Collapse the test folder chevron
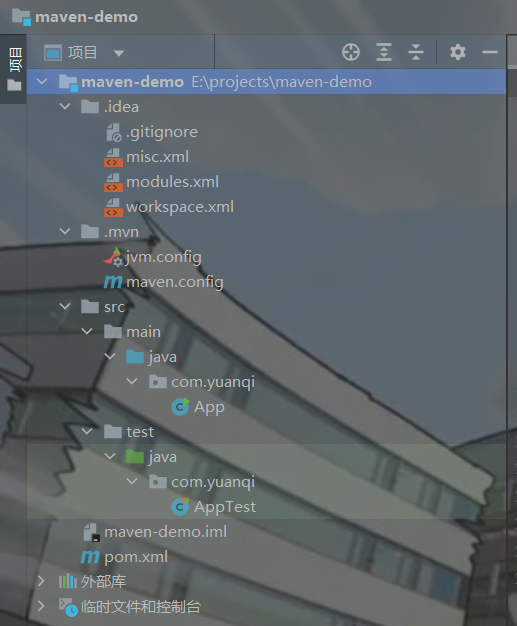This screenshot has width=517, height=626. (x=87, y=431)
